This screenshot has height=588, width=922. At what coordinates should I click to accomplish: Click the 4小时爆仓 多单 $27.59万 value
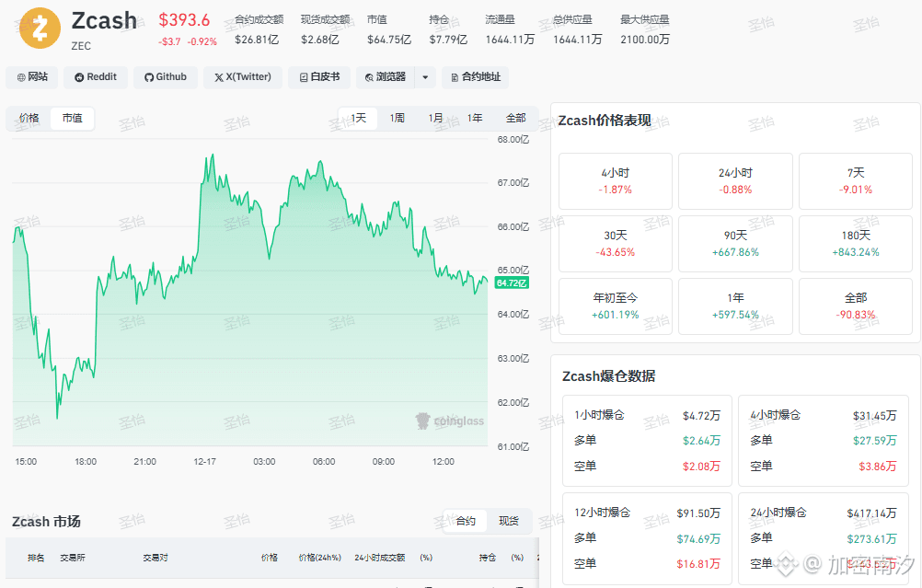(x=874, y=441)
